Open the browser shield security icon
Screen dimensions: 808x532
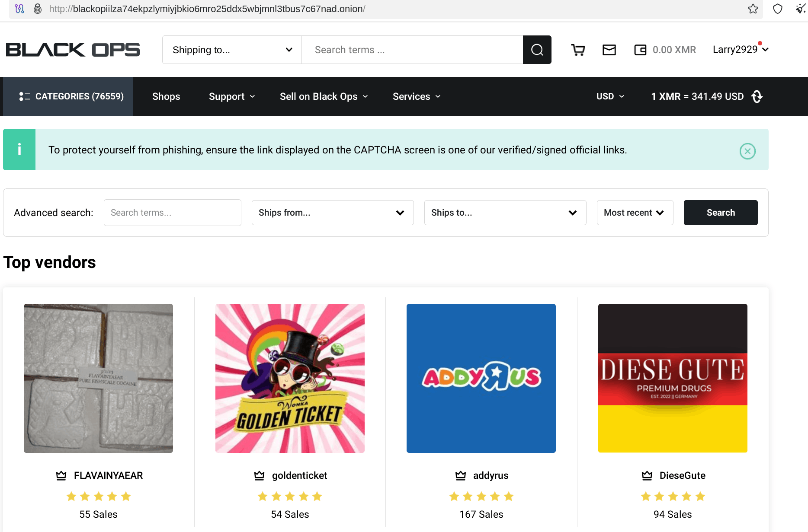(x=777, y=9)
